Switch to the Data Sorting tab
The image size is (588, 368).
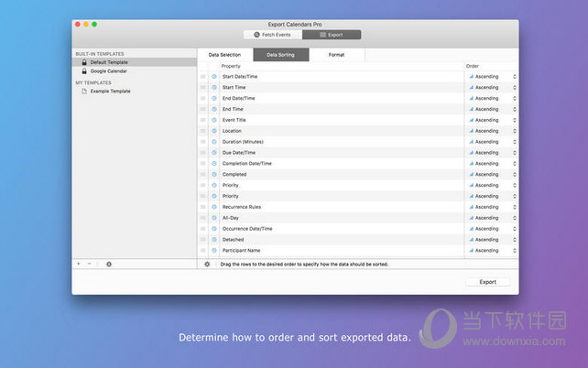(x=281, y=55)
